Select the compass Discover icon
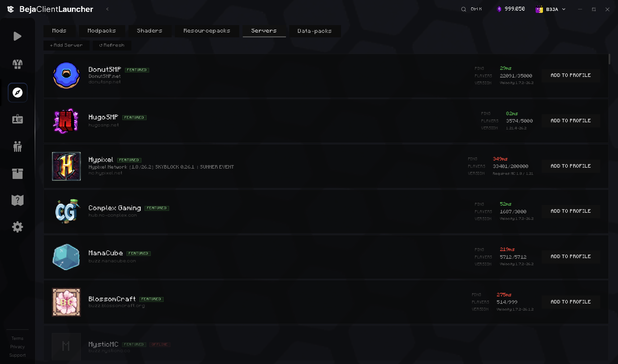This screenshot has height=364, width=618. point(17,93)
